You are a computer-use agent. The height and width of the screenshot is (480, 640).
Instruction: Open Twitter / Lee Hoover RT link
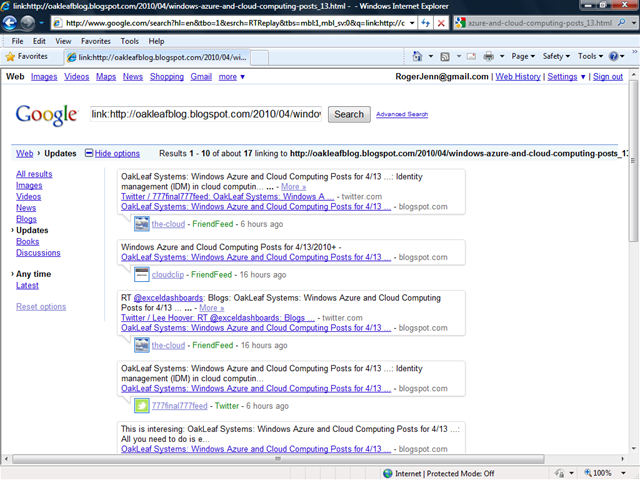pos(218,318)
